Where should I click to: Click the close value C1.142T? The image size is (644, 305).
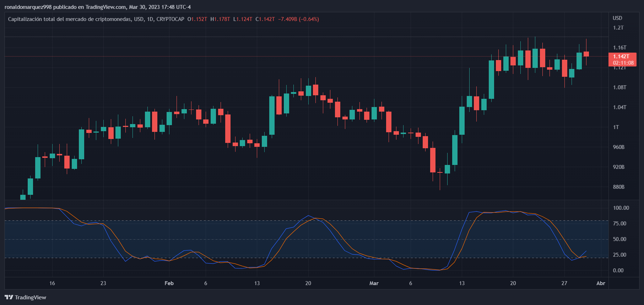pyautogui.click(x=265, y=19)
